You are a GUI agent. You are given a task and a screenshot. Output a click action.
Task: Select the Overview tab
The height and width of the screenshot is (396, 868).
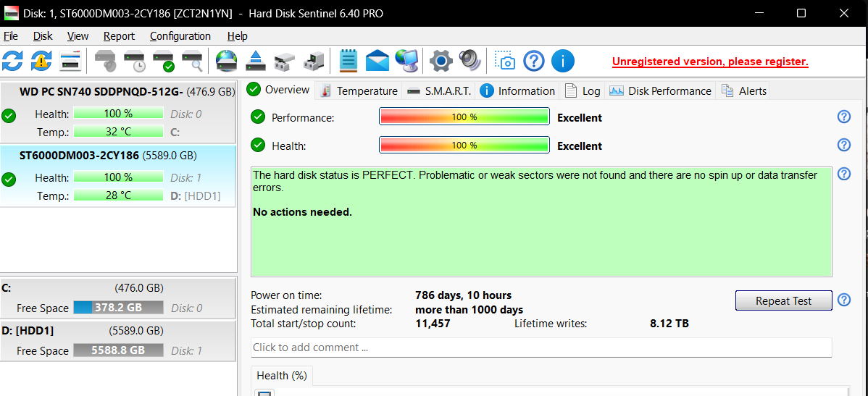[278, 90]
